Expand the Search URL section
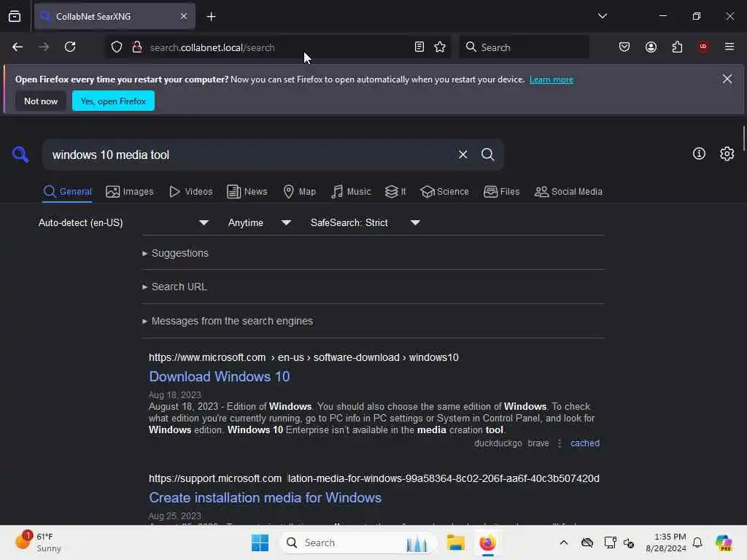747x560 pixels. point(174,287)
